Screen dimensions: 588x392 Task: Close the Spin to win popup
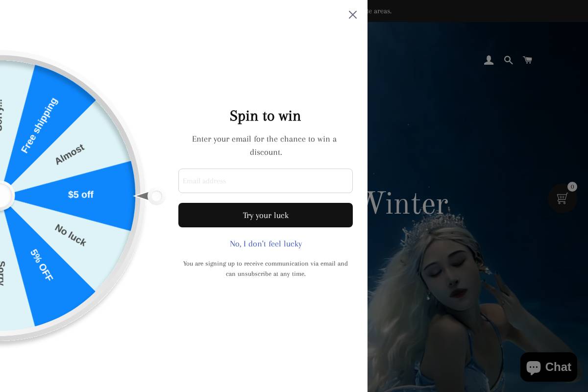(x=353, y=15)
